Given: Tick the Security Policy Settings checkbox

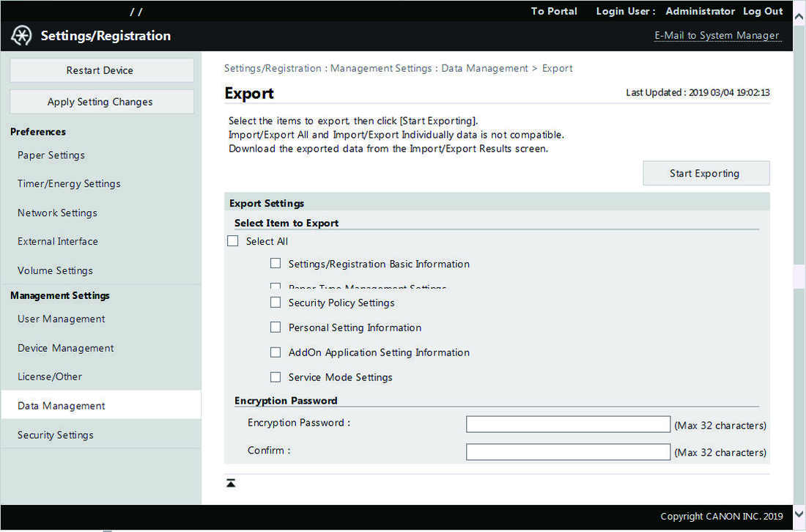Looking at the screenshot, I should pos(276,302).
